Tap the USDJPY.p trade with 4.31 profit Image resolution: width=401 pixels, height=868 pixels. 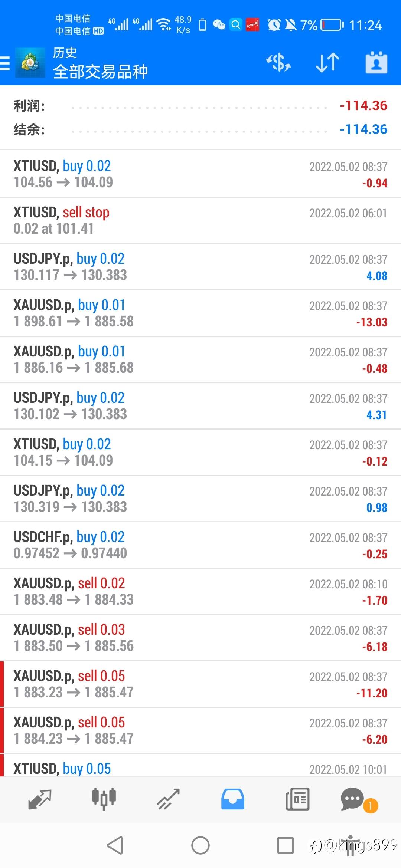[x=200, y=406]
